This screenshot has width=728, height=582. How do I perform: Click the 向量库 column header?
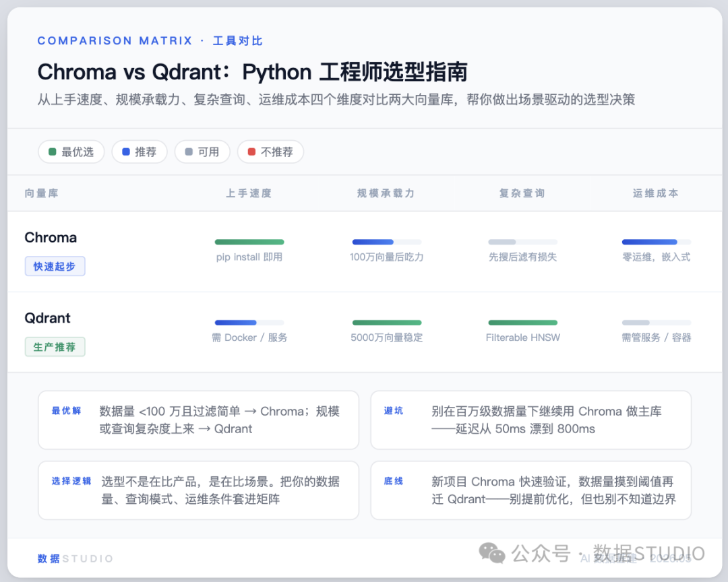point(42,193)
